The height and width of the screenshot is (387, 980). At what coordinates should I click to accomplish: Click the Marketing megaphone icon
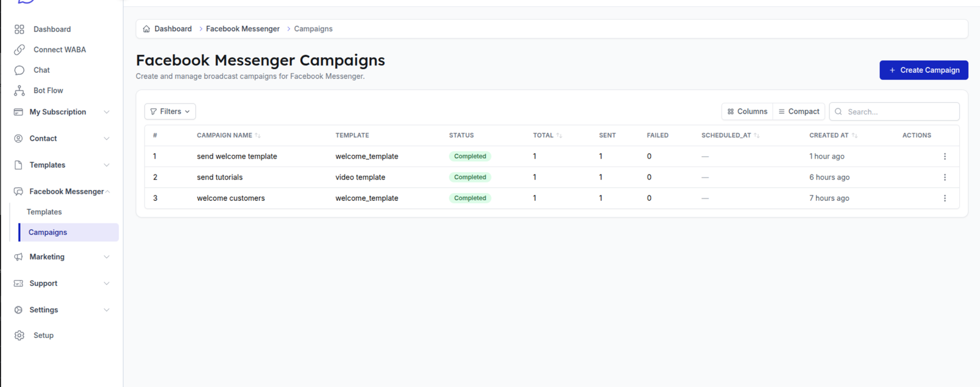point(18,257)
